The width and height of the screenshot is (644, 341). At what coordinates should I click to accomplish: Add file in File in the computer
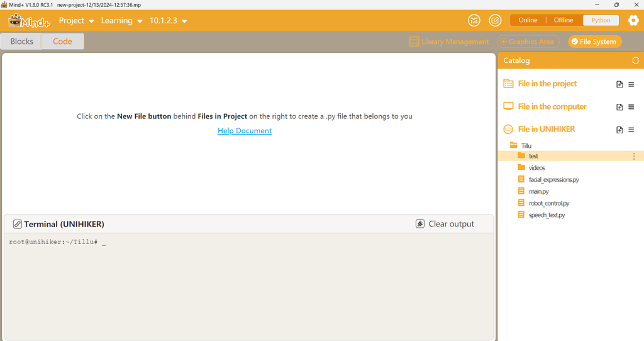click(x=619, y=107)
